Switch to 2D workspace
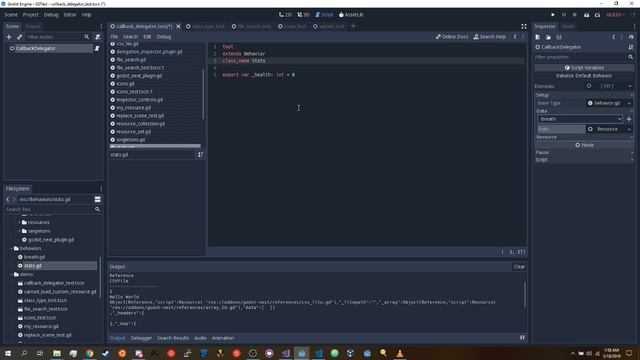The image size is (640, 360). pos(285,15)
